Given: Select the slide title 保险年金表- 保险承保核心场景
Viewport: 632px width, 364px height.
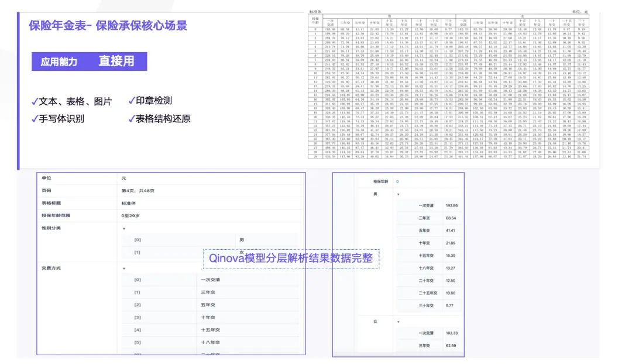Looking at the screenshot, I should (108, 25).
